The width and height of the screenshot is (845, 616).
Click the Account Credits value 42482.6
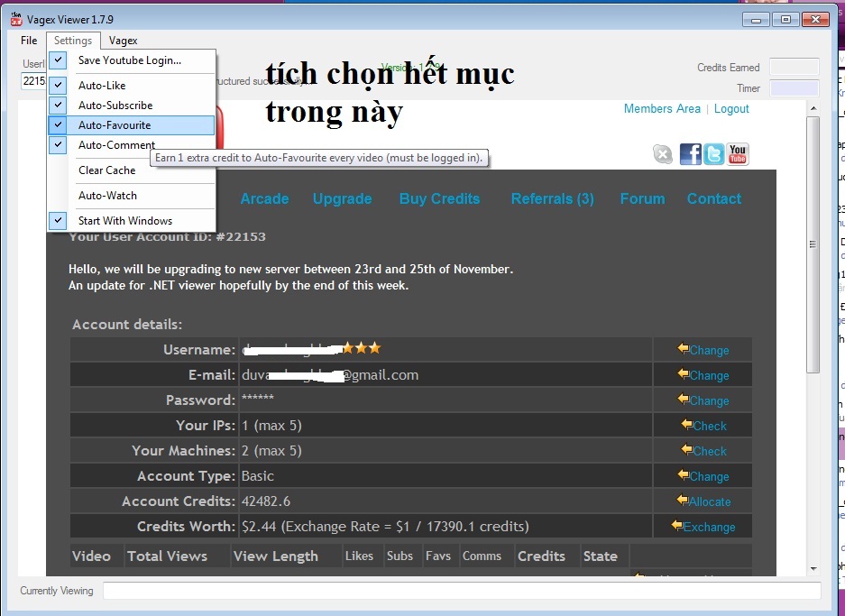(266, 501)
